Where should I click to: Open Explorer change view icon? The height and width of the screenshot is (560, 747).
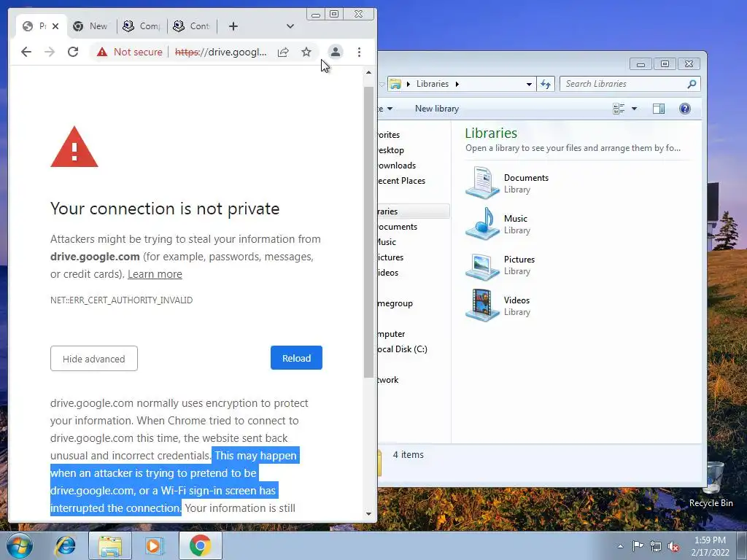(x=619, y=109)
